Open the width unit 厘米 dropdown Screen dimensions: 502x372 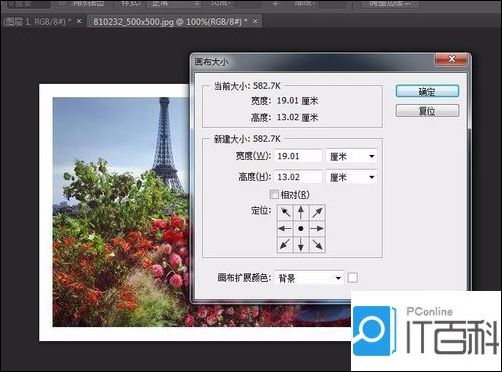click(x=351, y=156)
